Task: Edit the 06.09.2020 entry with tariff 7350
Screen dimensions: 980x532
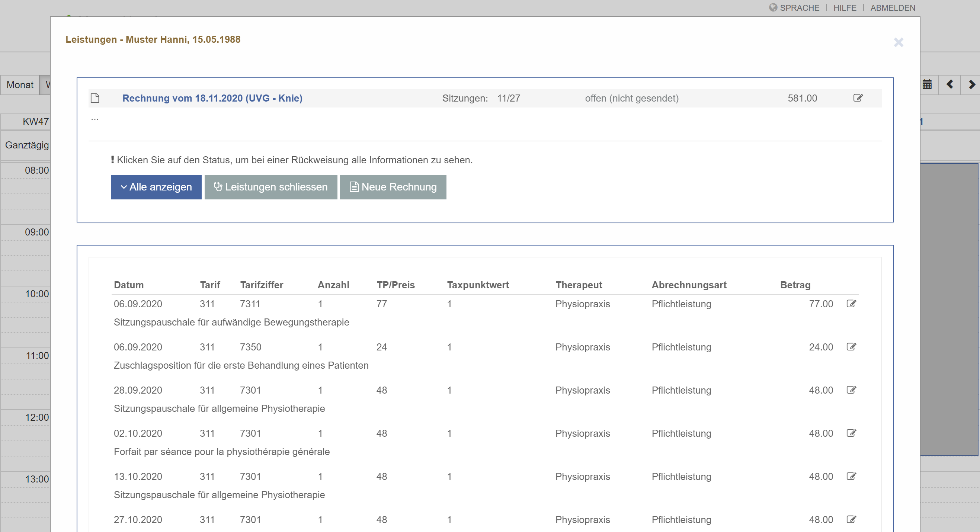Action: [851, 347]
